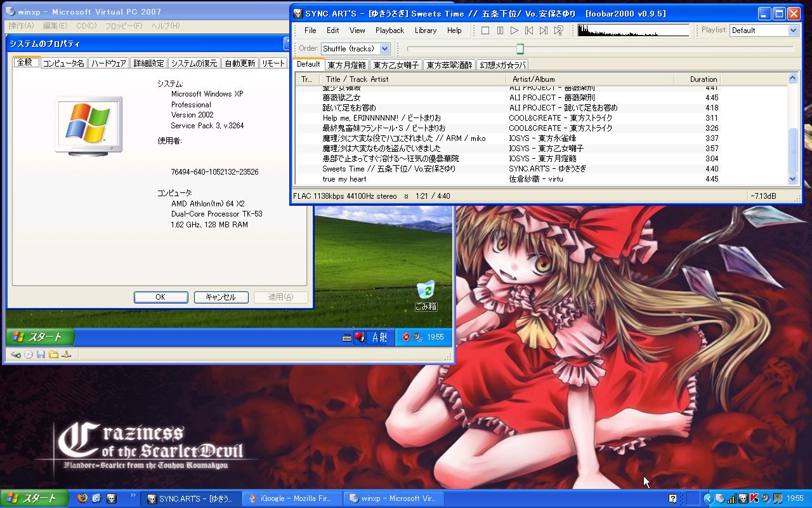Image resolution: width=812 pixels, height=508 pixels.
Task: Switch to the winxp Virtual PC taskbar button
Action: [393, 498]
